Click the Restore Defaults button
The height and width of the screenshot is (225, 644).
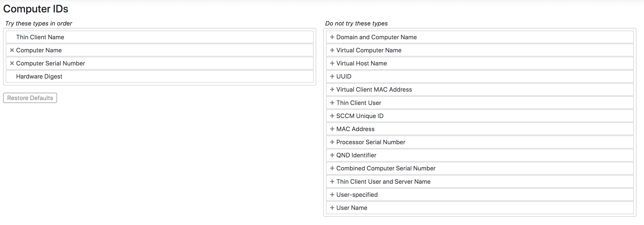tap(30, 98)
